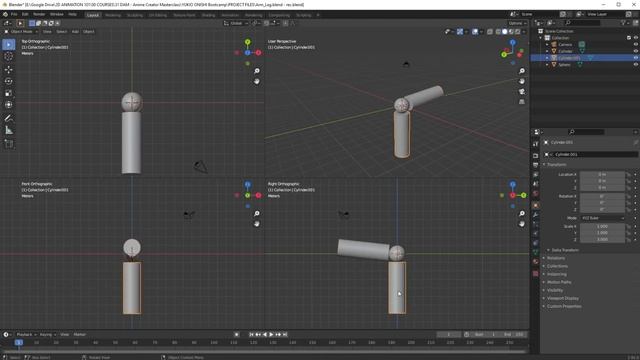
Task: Open Global transform orientation dropdown
Action: [236, 23]
